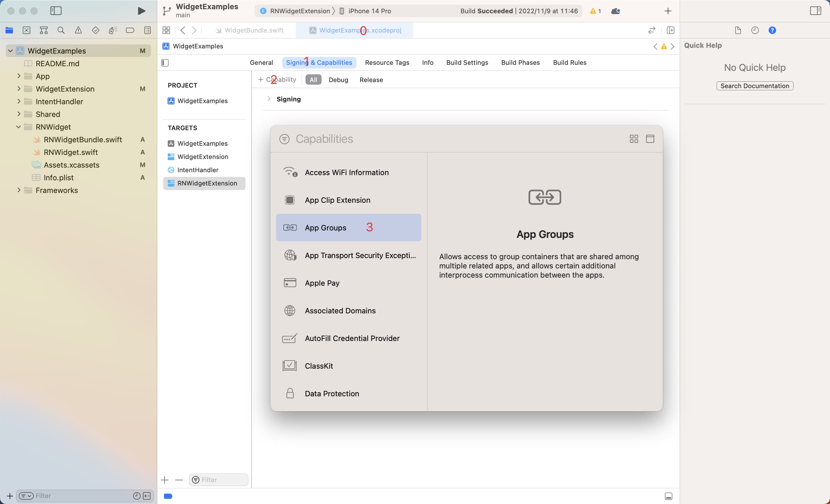Screen dimensions: 830x504
Task: Open RNWidget.swift in the navigator
Action: click(x=71, y=152)
